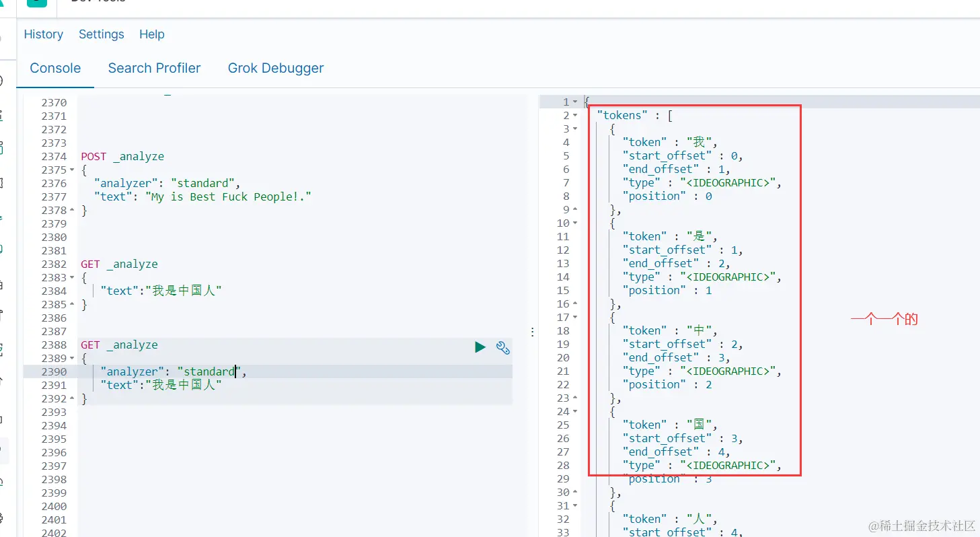The height and width of the screenshot is (537, 980).
Task: Click response token "国" on line 25
Action: pos(670,425)
